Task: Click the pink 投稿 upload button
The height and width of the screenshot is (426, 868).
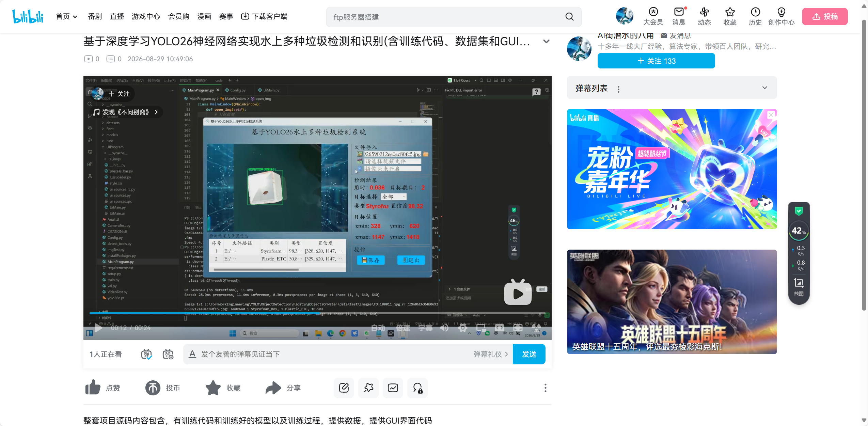Action: (825, 16)
